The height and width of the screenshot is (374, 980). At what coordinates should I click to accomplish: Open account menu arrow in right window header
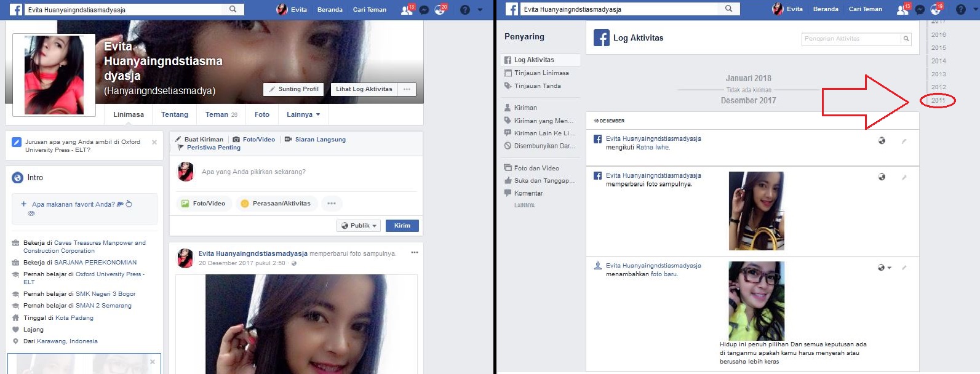(x=976, y=10)
